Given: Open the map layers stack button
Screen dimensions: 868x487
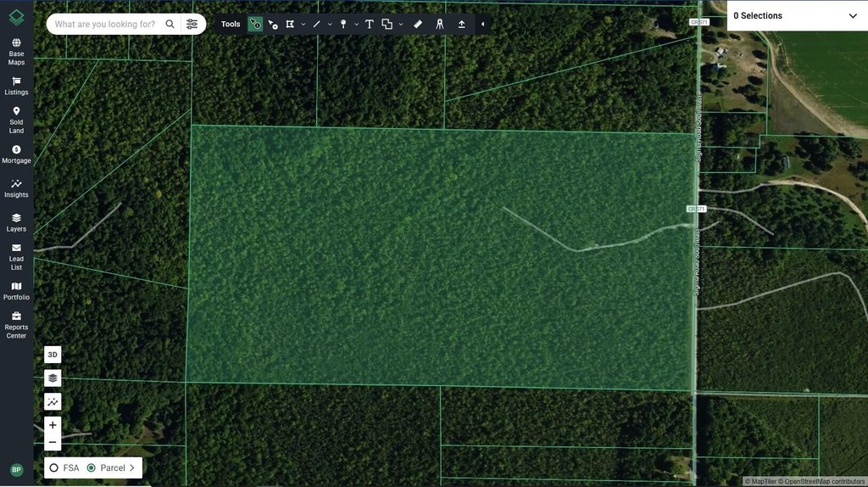Looking at the screenshot, I should (x=53, y=378).
